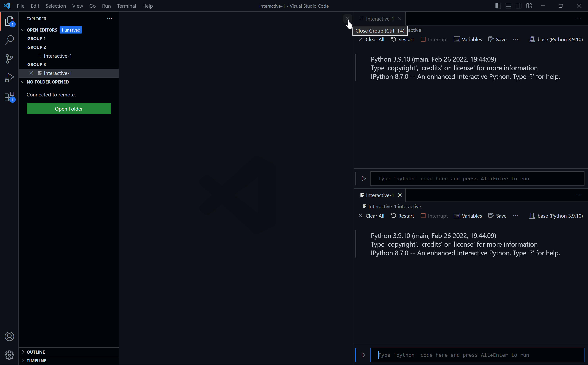588x365 pixels.
Task: Open the Variables panel for the interactive session
Action: coord(468,39)
